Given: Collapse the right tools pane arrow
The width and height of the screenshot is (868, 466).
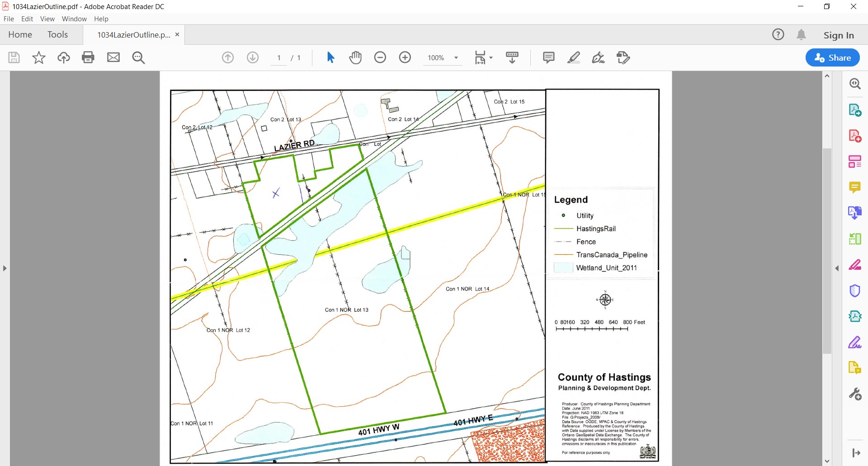Looking at the screenshot, I should (x=856, y=453).
